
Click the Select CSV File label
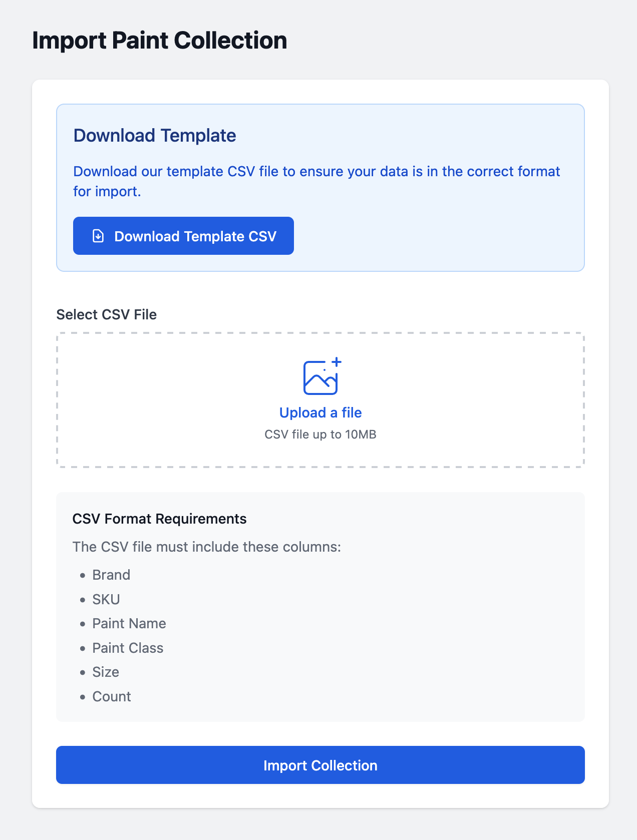pyautogui.click(x=107, y=314)
